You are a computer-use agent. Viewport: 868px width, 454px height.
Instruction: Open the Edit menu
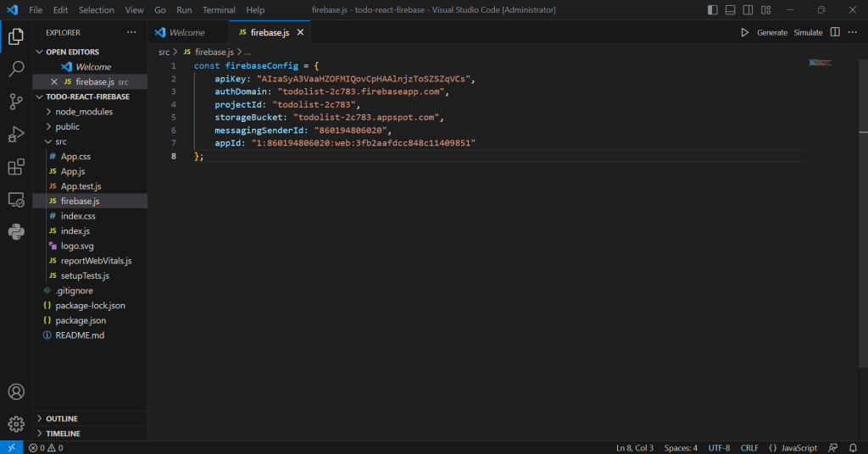tap(60, 10)
